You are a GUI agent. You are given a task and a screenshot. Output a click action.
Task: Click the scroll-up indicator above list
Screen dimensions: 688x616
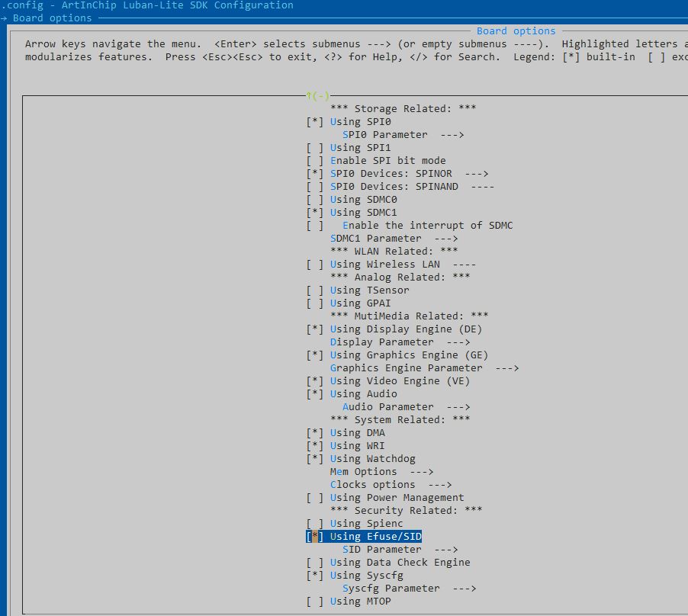click(317, 96)
